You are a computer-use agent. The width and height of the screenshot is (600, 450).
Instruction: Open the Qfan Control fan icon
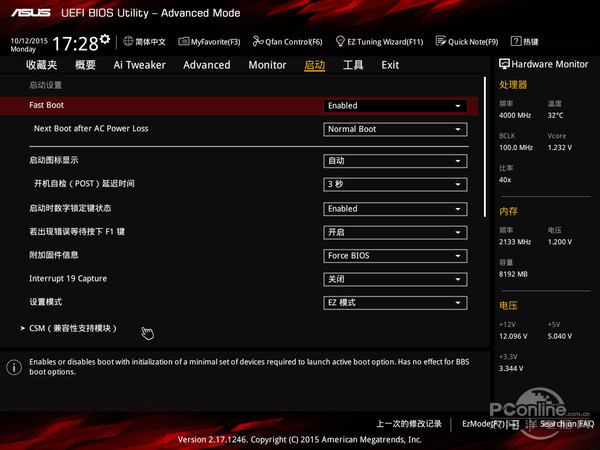point(258,41)
